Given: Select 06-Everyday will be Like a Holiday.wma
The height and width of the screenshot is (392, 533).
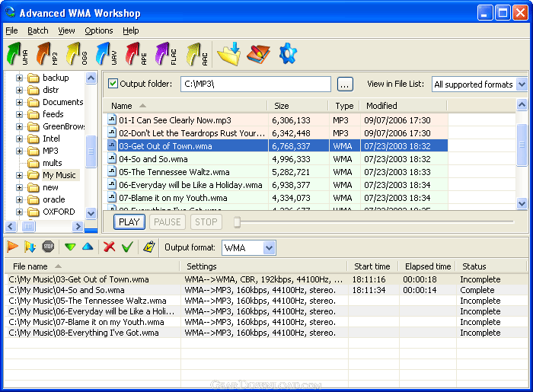Looking at the screenshot, I should (x=276, y=185).
